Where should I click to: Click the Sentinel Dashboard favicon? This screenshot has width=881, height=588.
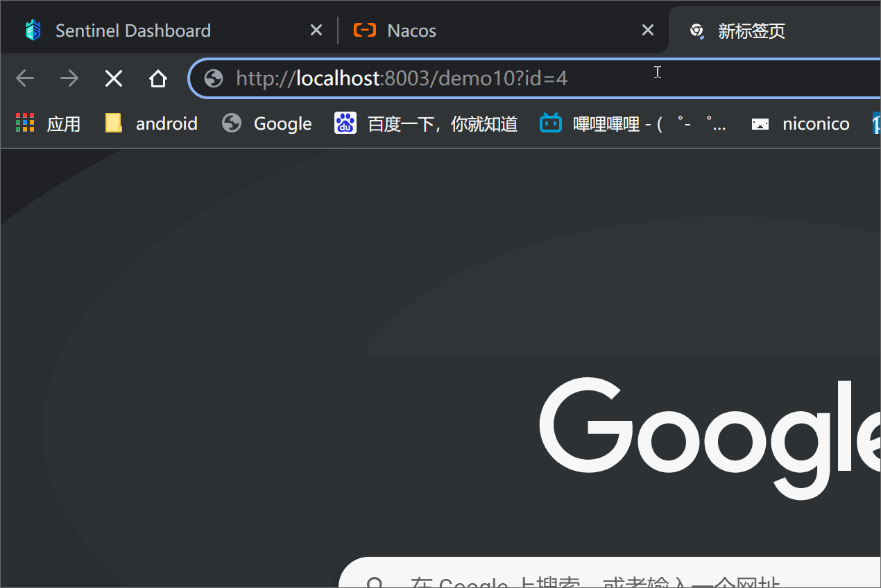tap(33, 31)
